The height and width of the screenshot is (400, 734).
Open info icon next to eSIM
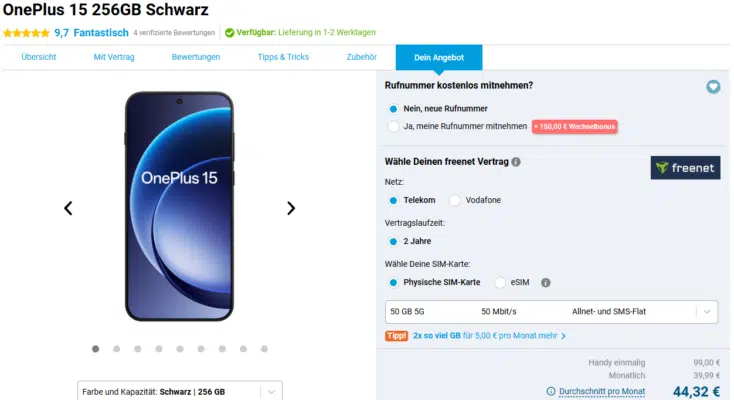click(545, 282)
